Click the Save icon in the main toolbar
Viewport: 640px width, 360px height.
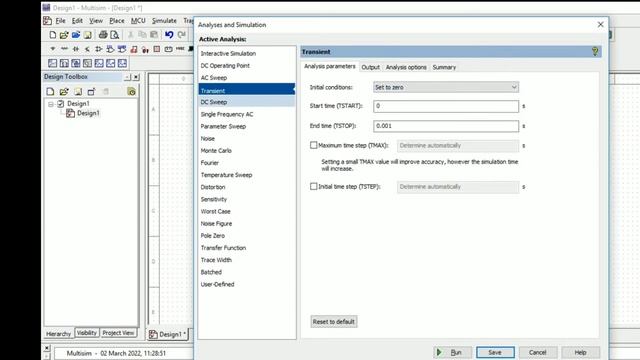(x=87, y=35)
